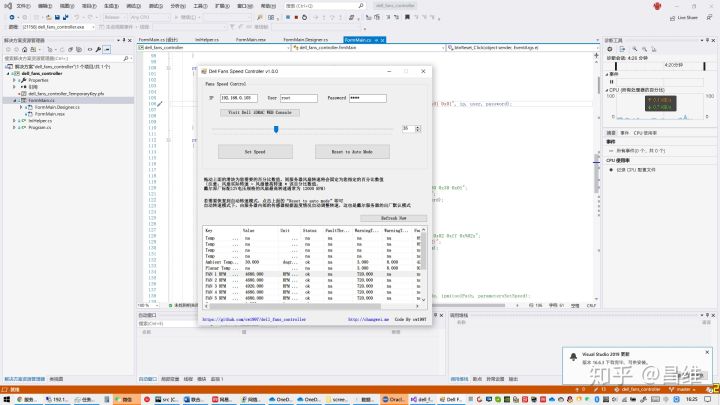Click the Ambient Temp row in sensor table
Viewport: 720px width, 405px height.
[312, 262]
